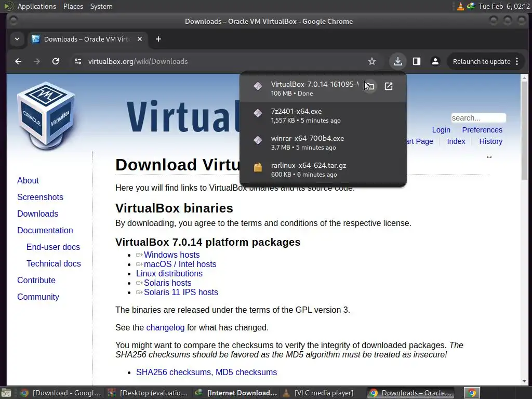The height and width of the screenshot is (399, 532).
Task: Click the Index link
Action: click(456, 141)
